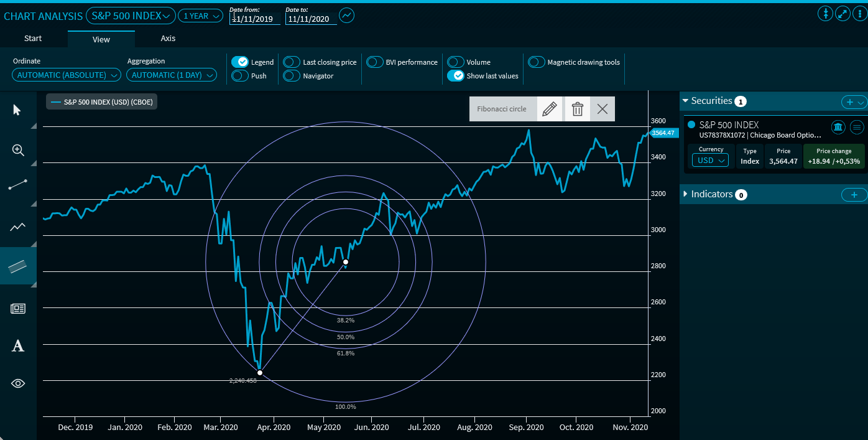
Task: Switch to the Start tab
Action: coord(33,39)
